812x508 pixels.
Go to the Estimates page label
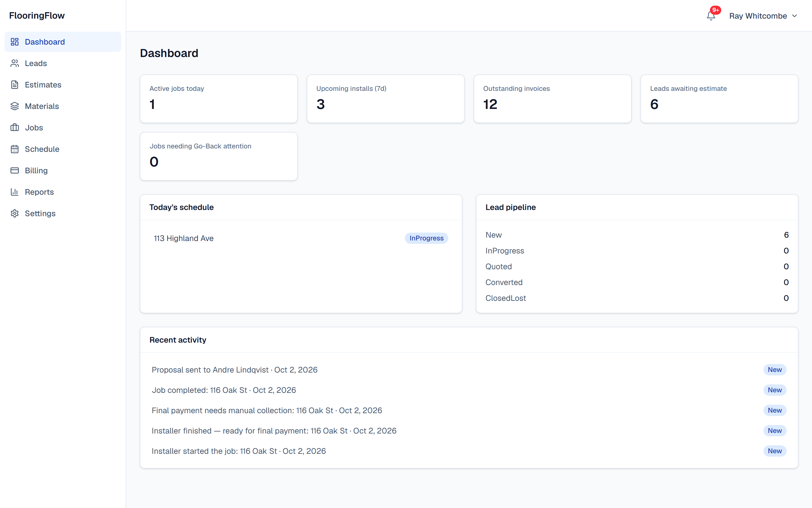[43, 85]
